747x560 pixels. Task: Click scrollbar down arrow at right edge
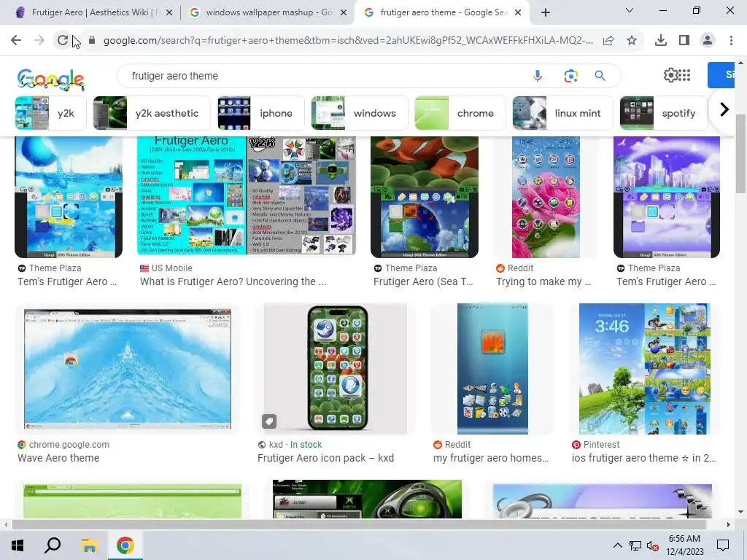click(x=740, y=512)
